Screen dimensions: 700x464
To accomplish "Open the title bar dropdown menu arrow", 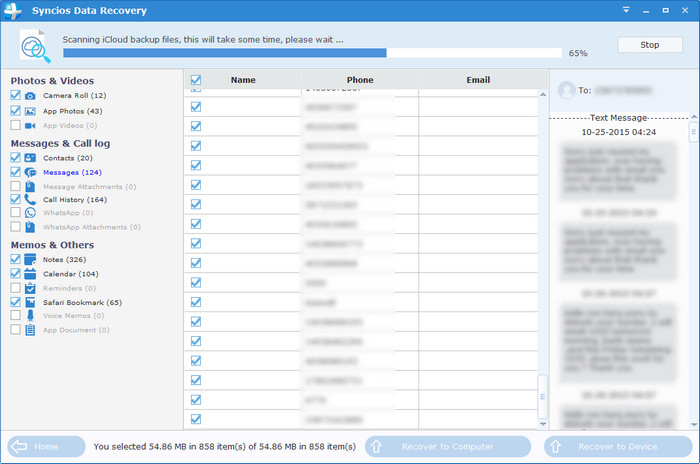I will pos(626,10).
